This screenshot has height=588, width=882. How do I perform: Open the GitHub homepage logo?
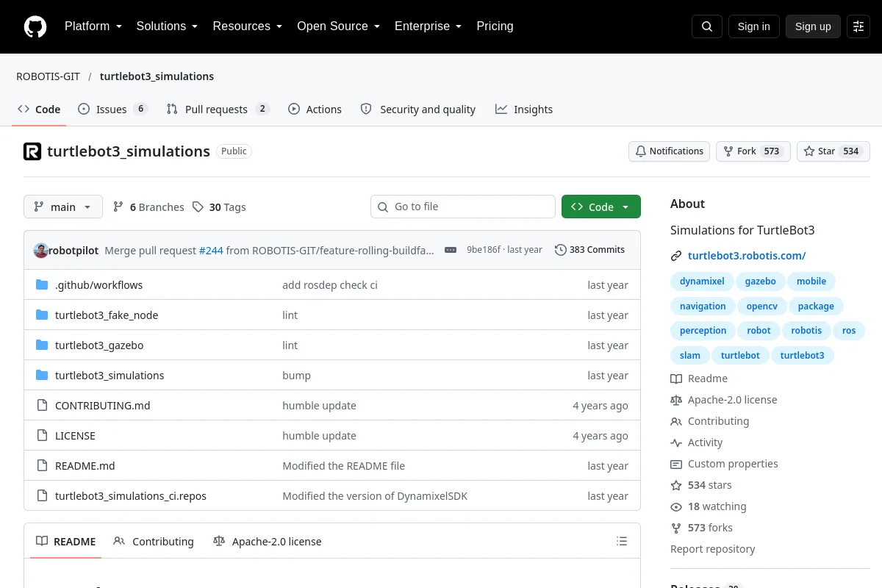pos(35,26)
